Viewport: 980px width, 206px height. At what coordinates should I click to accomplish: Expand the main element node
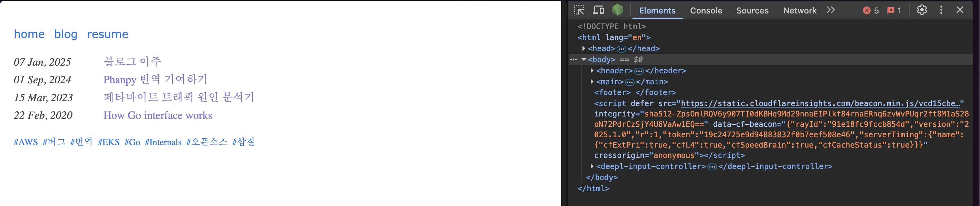(x=592, y=82)
